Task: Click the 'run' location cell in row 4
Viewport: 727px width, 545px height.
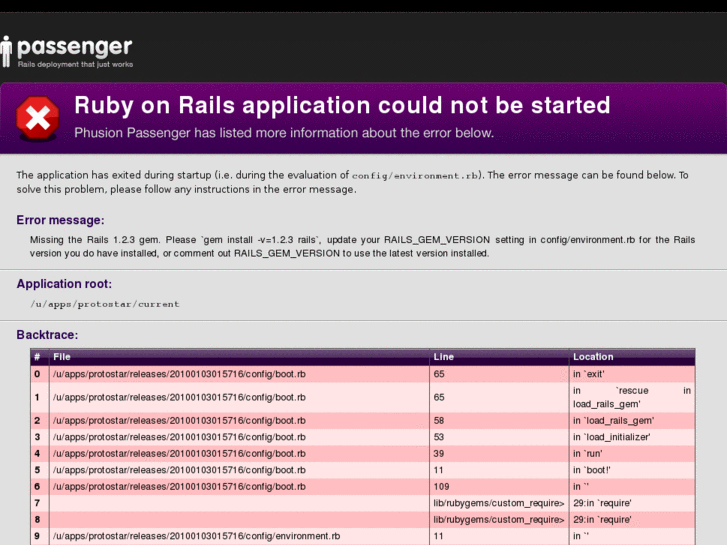Action: (x=587, y=453)
